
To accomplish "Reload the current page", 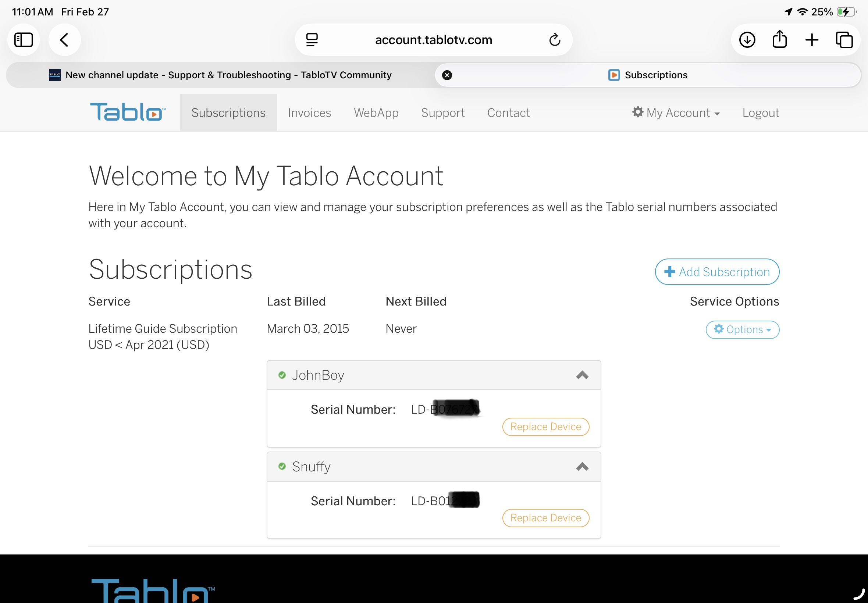I will [554, 40].
